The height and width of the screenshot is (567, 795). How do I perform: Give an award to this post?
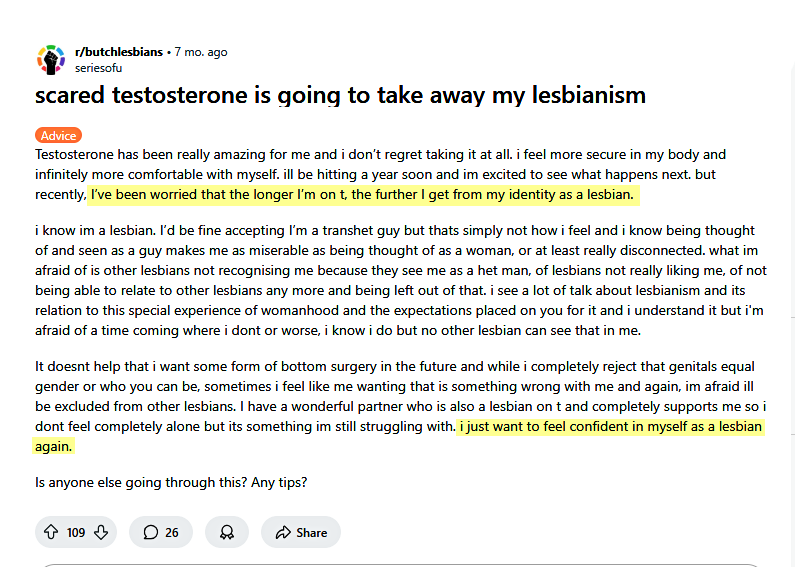[227, 532]
